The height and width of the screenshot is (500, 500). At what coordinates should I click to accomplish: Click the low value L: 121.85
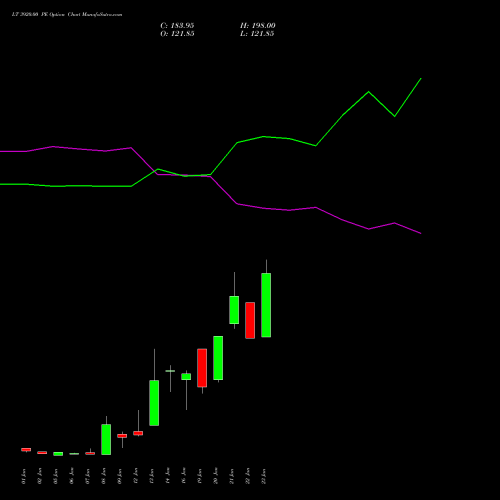[x=257, y=34]
